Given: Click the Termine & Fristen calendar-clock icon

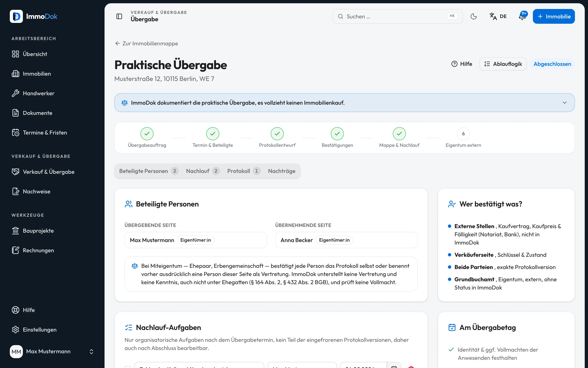Looking at the screenshot, I should coord(15,132).
